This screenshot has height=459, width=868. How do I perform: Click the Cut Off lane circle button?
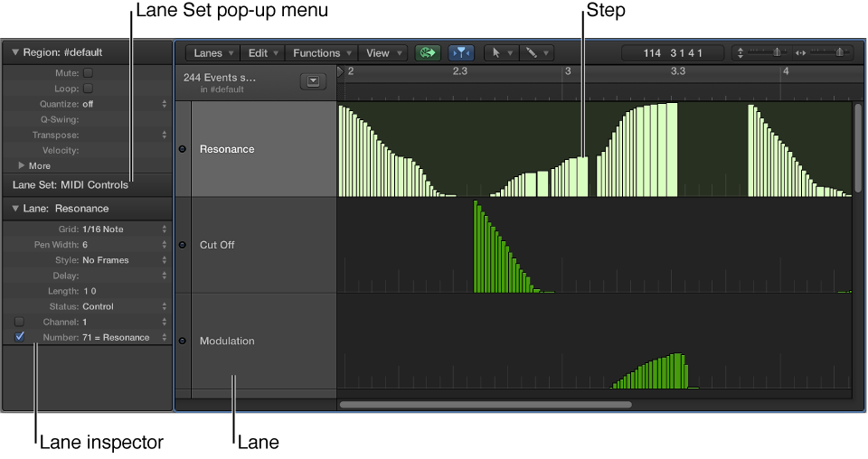click(182, 245)
